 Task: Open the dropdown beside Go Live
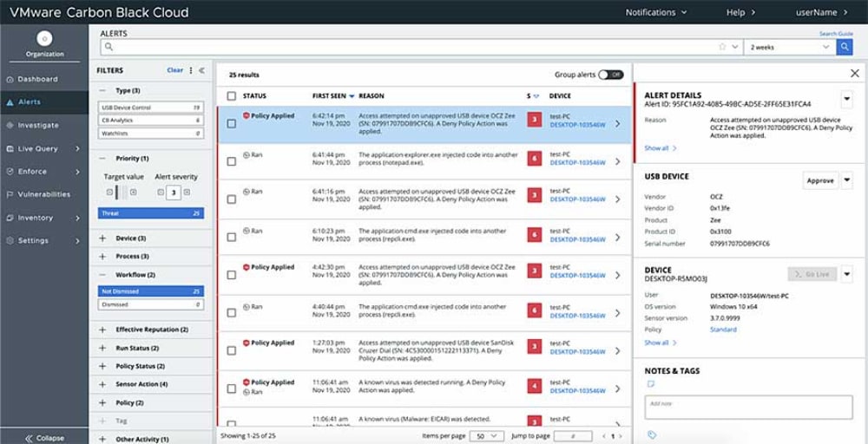pyautogui.click(x=846, y=274)
